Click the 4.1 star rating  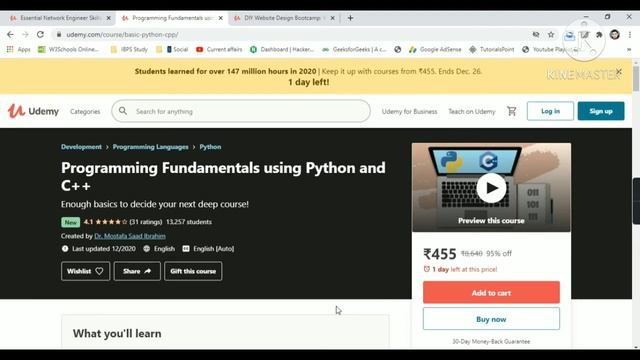[105, 222]
